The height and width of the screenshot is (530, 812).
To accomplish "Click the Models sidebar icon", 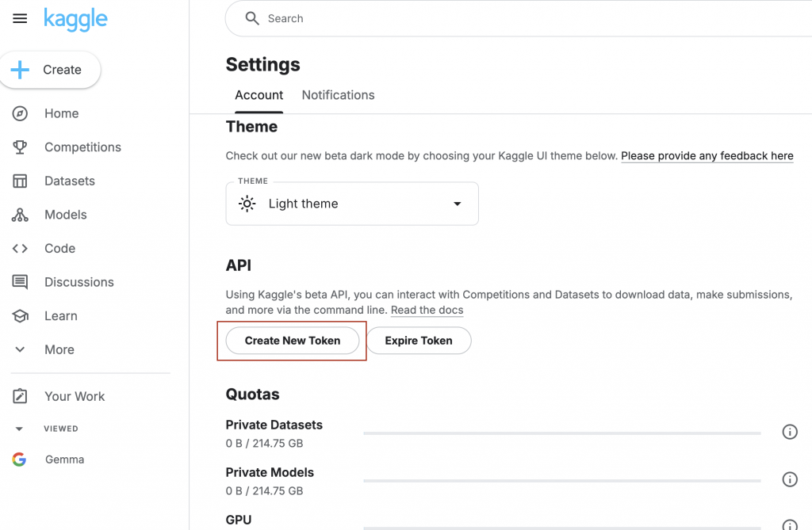I will coord(20,215).
